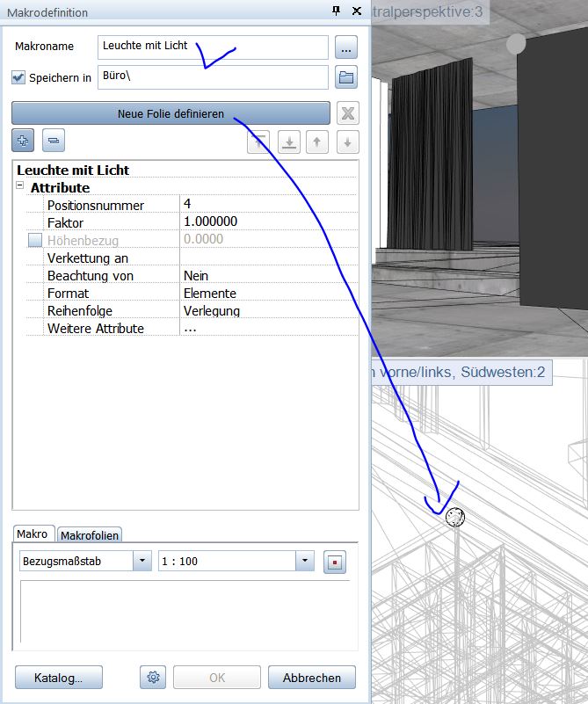Open folder browser for Speichern in
588x704 pixels.
[347, 78]
